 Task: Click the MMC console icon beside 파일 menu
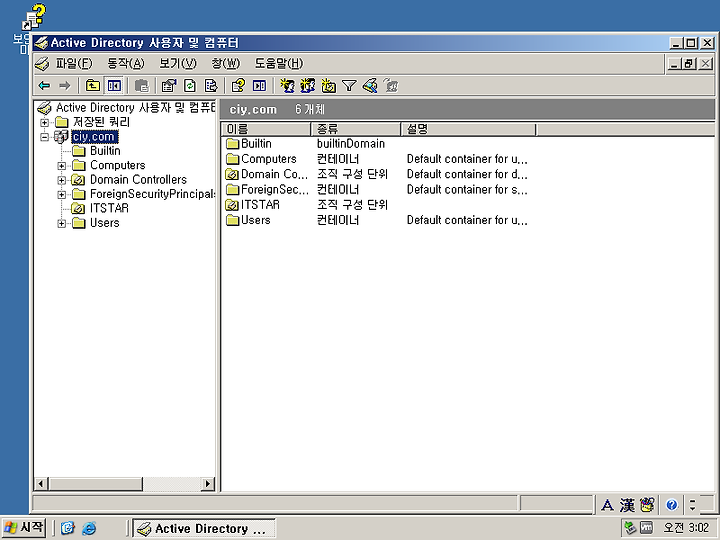click(x=42, y=64)
